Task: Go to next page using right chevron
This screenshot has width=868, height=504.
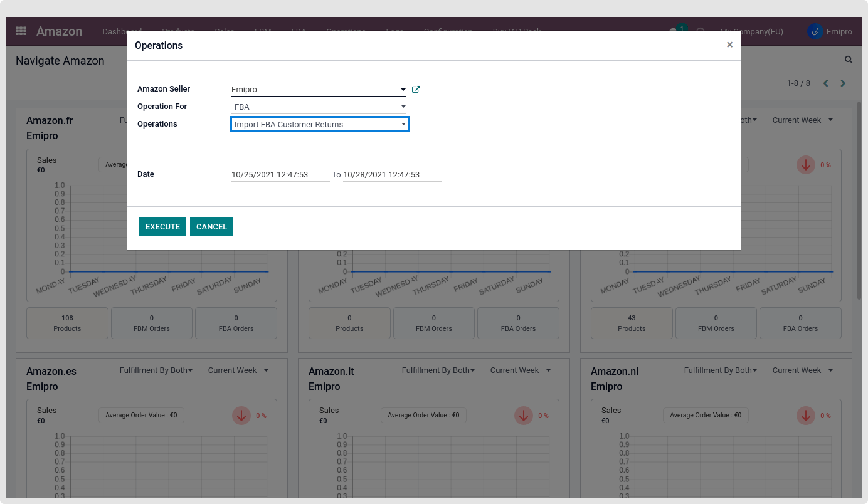Action: 843,83
